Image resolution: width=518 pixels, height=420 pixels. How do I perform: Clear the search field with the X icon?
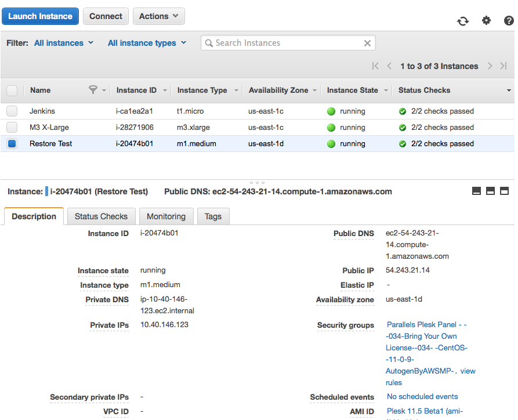(367, 43)
